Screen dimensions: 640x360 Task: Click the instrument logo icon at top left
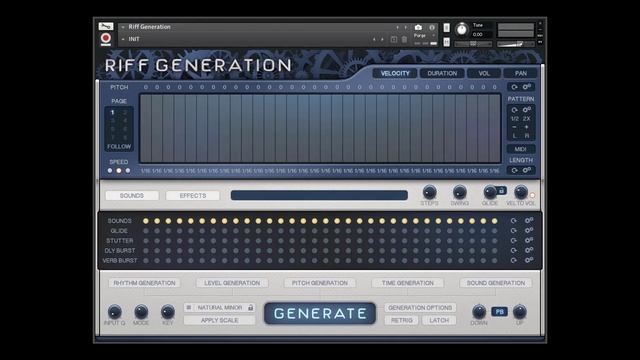tap(106, 27)
